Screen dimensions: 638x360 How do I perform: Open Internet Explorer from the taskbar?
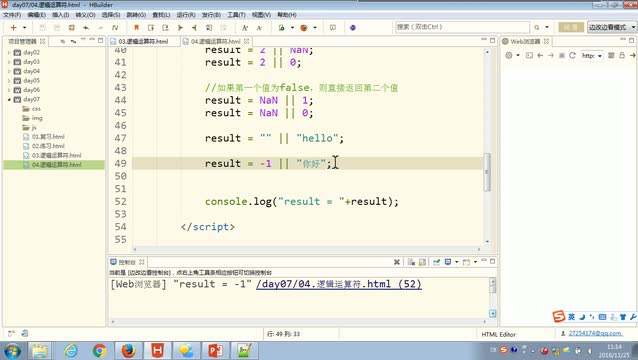point(71,350)
